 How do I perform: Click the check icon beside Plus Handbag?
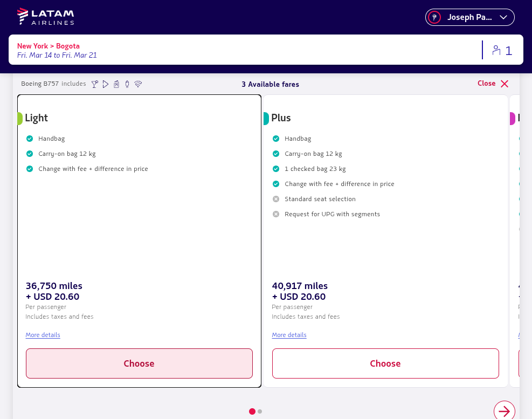point(276,139)
